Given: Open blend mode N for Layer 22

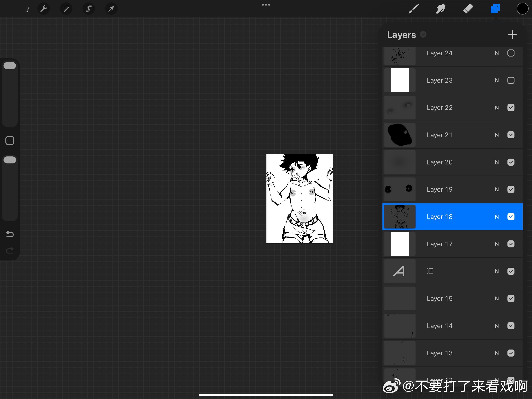Looking at the screenshot, I should pos(497,108).
